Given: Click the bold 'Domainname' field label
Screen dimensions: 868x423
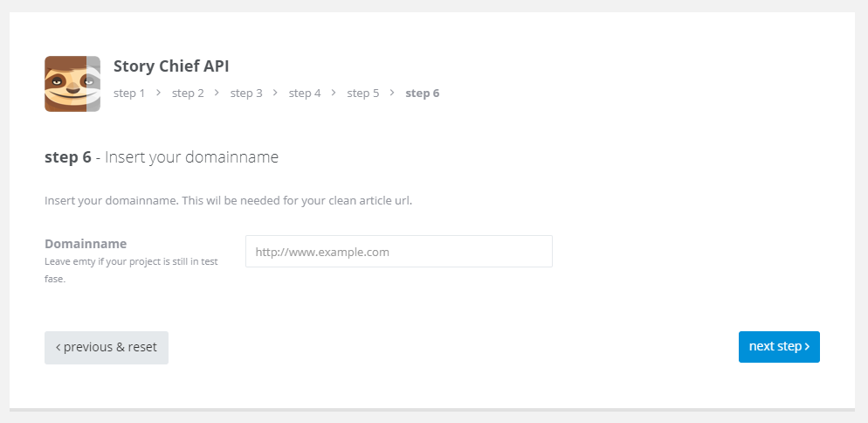Looking at the screenshot, I should [x=86, y=244].
